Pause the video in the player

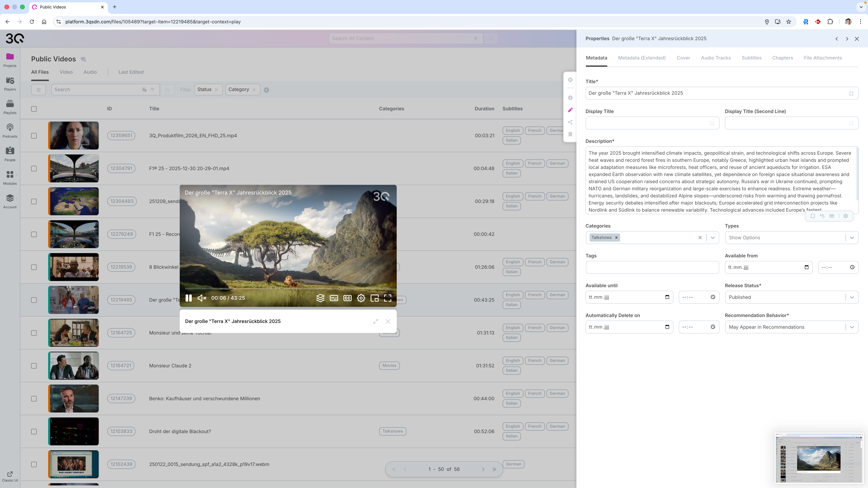[189, 298]
